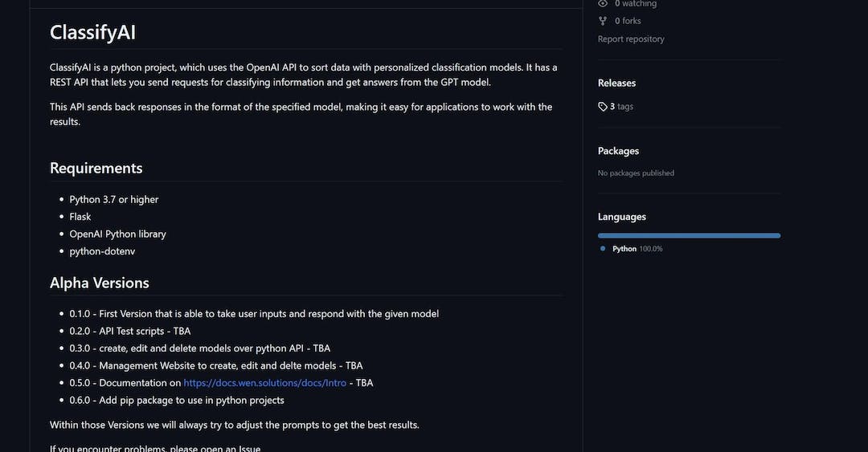Open the 0 forks link
868x452 pixels.
point(627,21)
